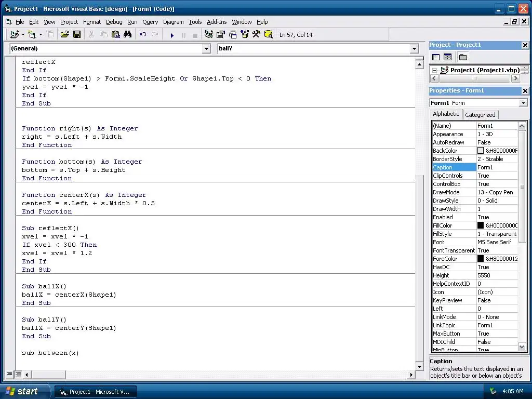Open the ballY procedure dropdown
Viewport: 532px width, 399px height.
tap(414, 49)
